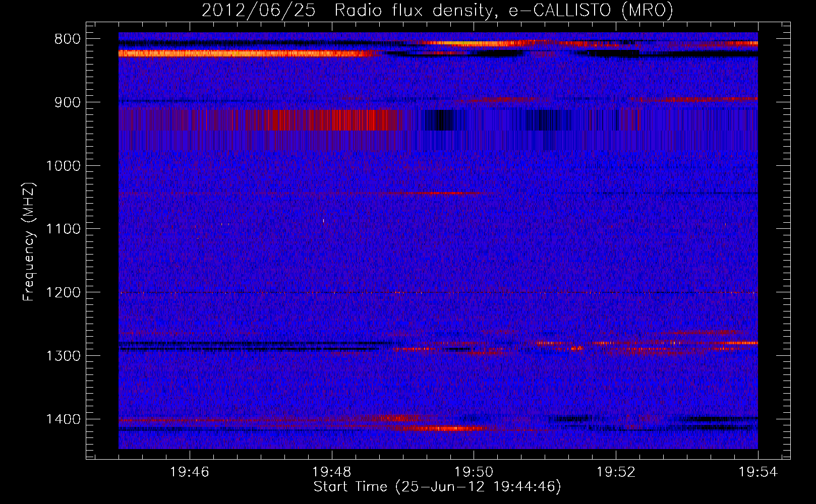The height and width of the screenshot is (504, 816).
Task: Click the 'Start Time (25-Jun-12 19:44:46)' label
Action: 437,487
